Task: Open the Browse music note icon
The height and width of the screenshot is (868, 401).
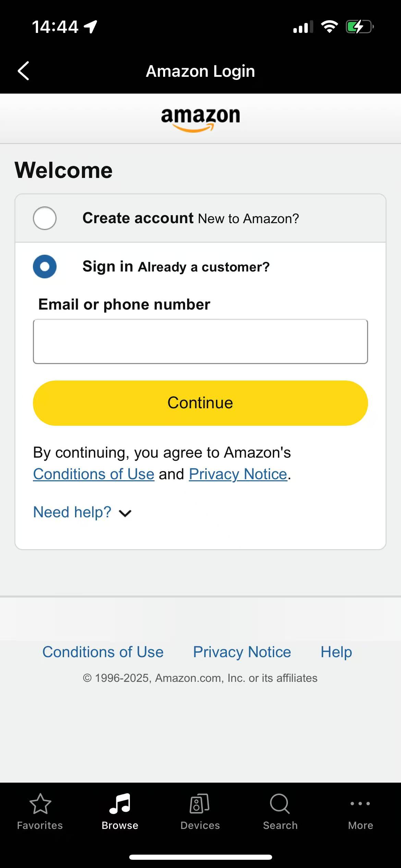Action: 120,804
